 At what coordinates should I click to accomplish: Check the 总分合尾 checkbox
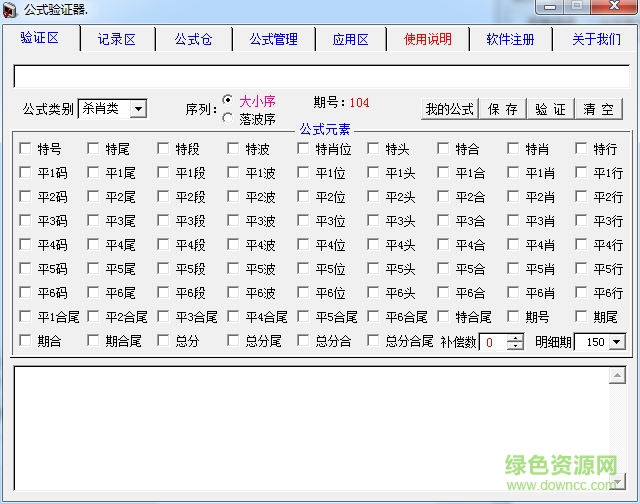click(x=373, y=340)
